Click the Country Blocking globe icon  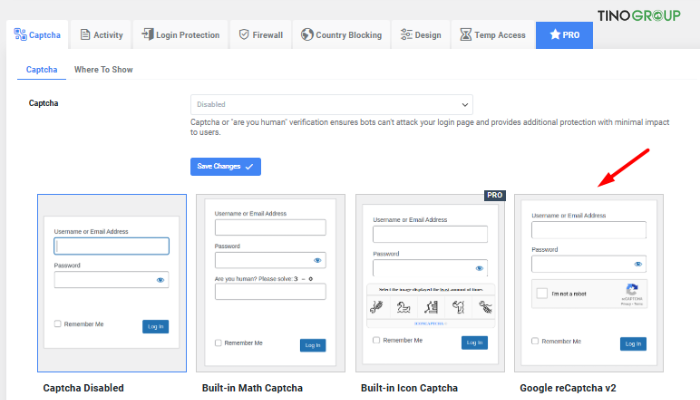(x=307, y=34)
